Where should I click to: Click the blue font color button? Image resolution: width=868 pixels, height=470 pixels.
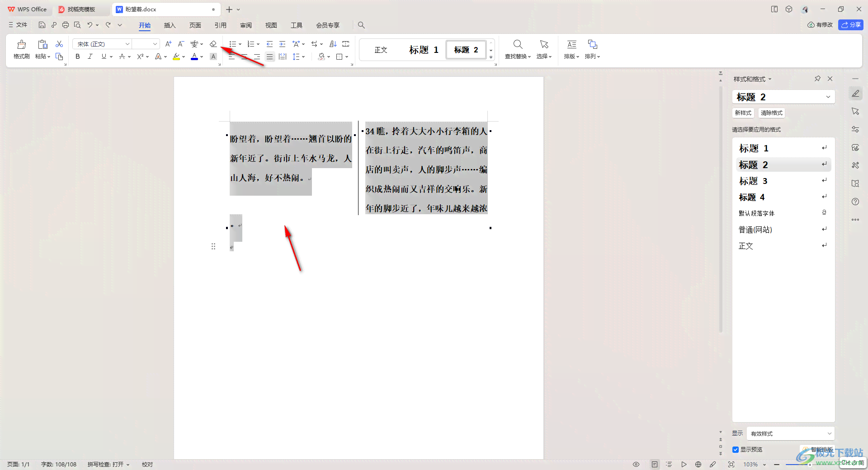click(x=194, y=56)
